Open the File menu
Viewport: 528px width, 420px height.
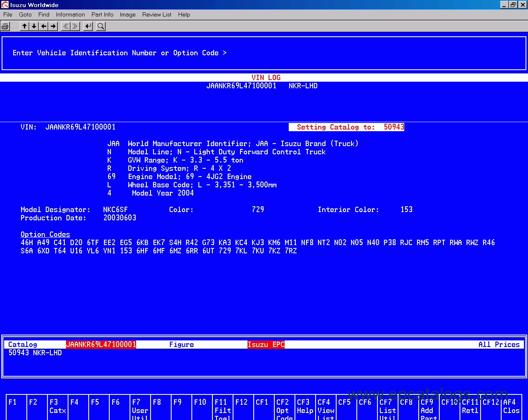(x=8, y=14)
